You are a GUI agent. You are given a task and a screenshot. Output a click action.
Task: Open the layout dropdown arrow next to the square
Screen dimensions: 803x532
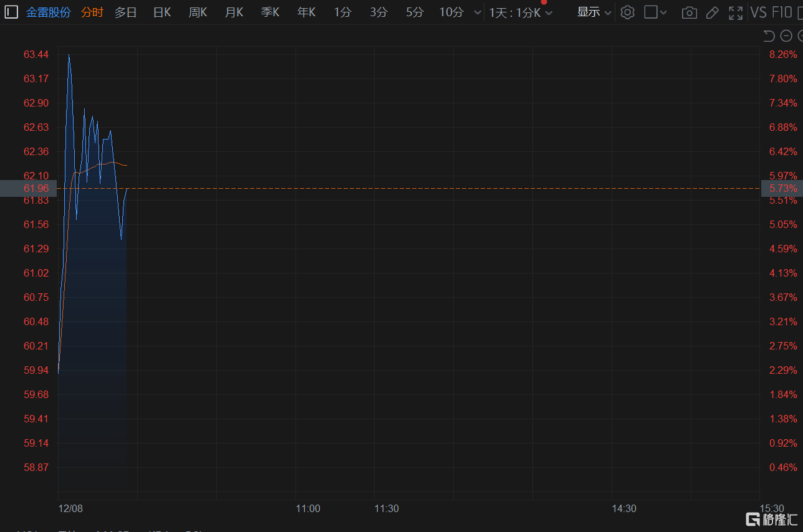pos(663,12)
